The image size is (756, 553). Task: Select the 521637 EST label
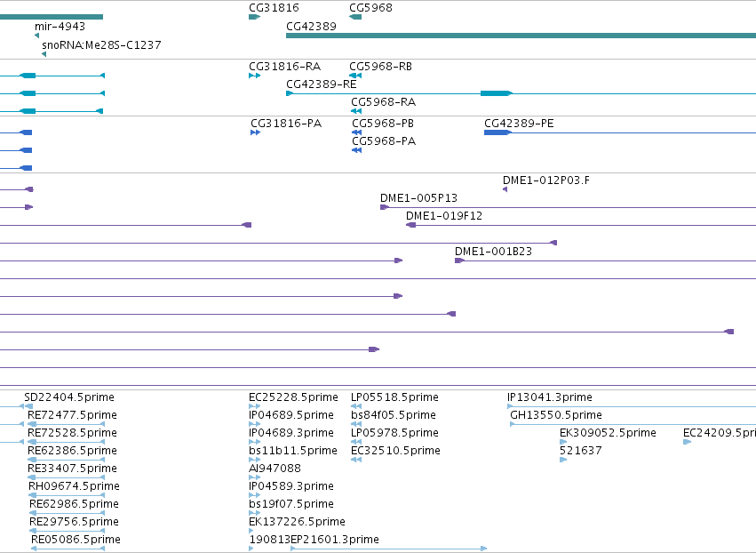coord(580,451)
